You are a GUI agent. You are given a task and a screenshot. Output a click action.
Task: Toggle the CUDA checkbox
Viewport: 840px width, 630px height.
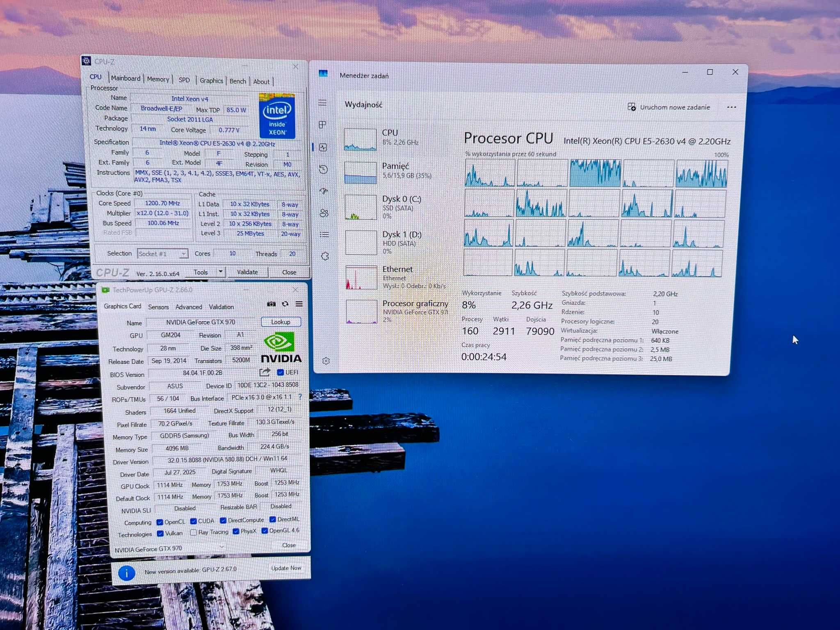click(193, 521)
